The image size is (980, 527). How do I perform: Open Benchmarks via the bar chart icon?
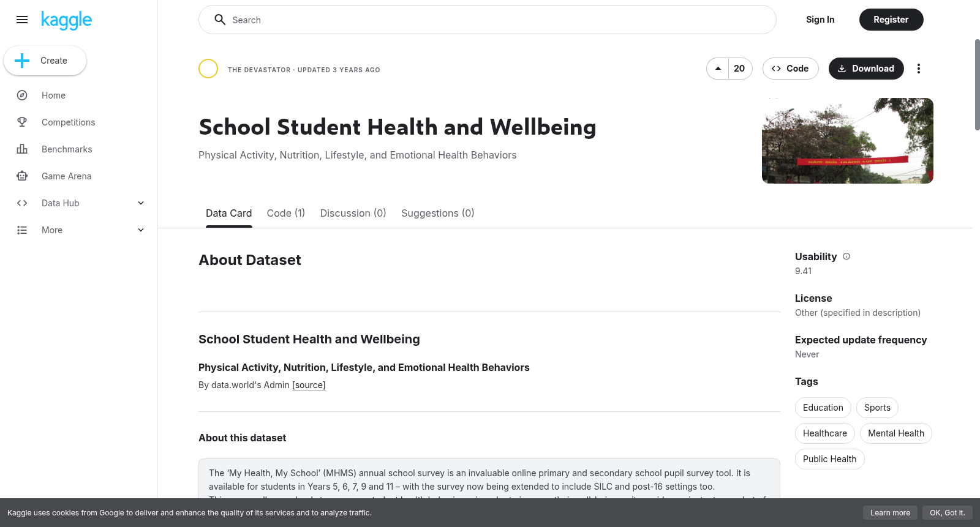pos(22,149)
